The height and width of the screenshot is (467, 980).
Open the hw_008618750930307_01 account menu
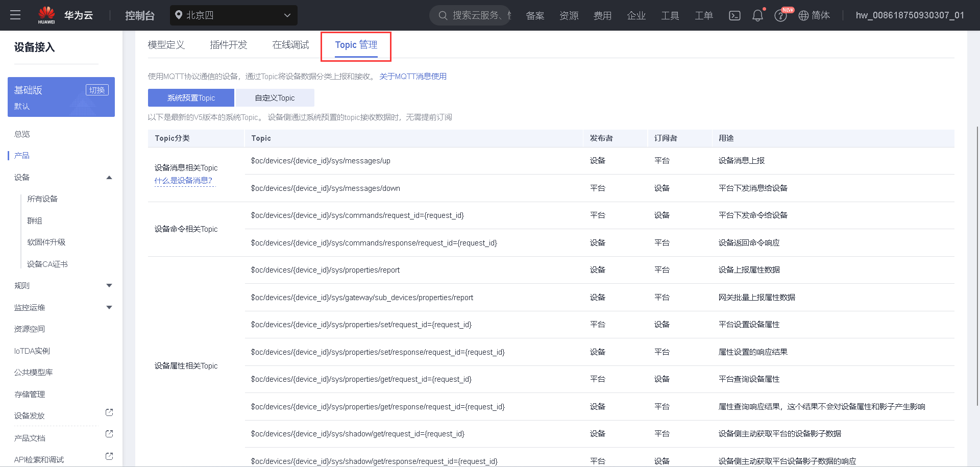910,15
